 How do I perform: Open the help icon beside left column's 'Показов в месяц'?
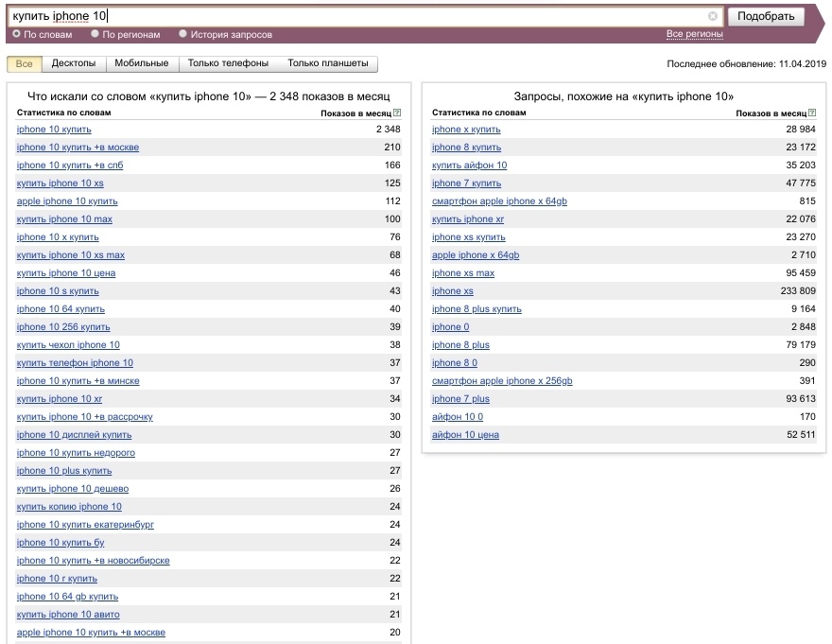397,113
